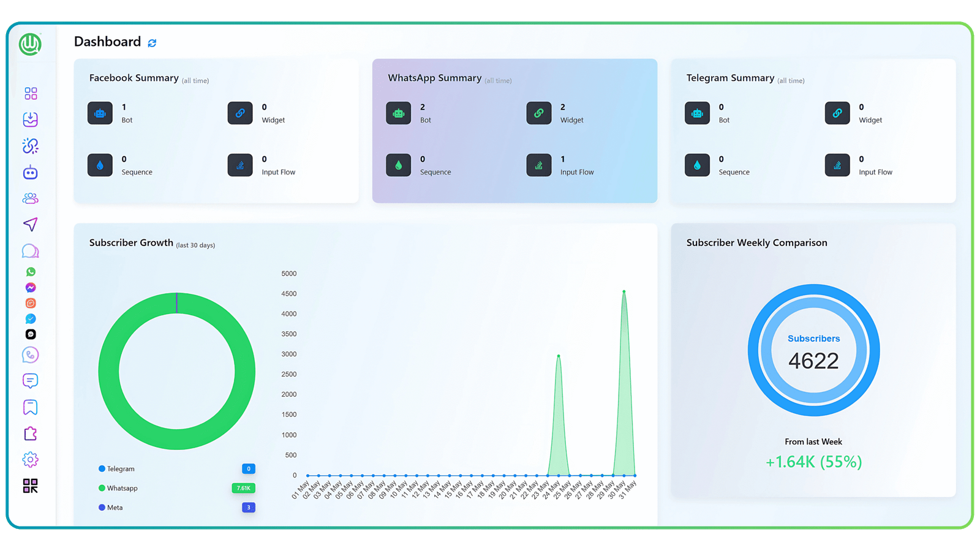Open the broken-link connect icon in the sidebar
980x551 pixels.
(31, 146)
